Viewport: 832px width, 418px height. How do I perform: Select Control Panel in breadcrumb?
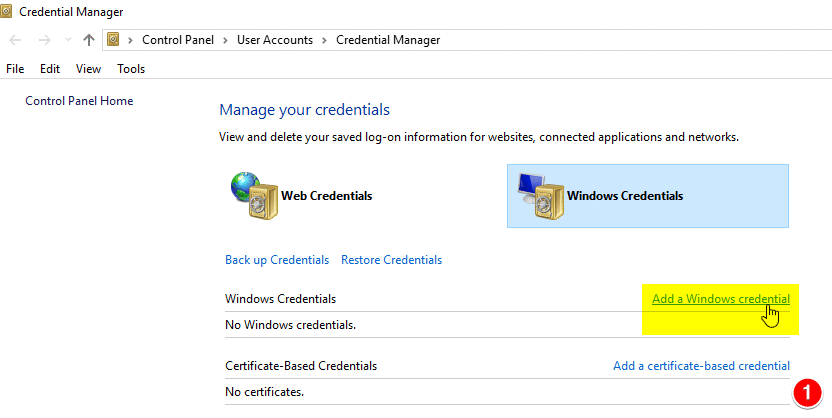click(178, 40)
